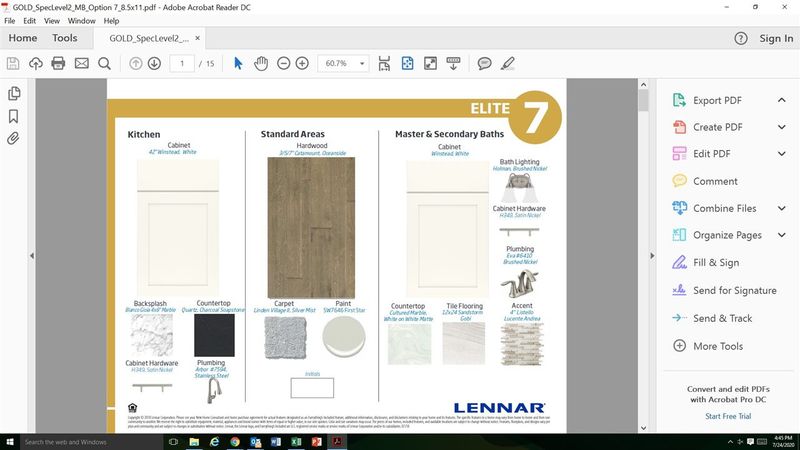This screenshot has width=800, height=450.
Task: Select the Highlight pen tool
Action: [x=507, y=63]
